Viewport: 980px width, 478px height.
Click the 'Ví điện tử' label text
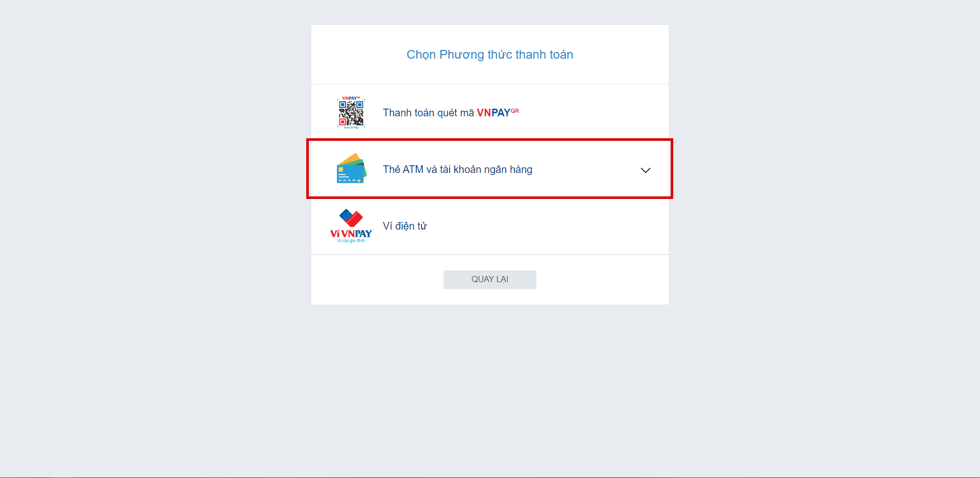405,226
